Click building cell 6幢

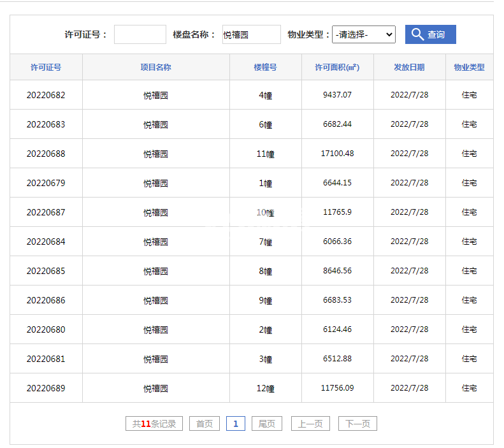pos(266,124)
